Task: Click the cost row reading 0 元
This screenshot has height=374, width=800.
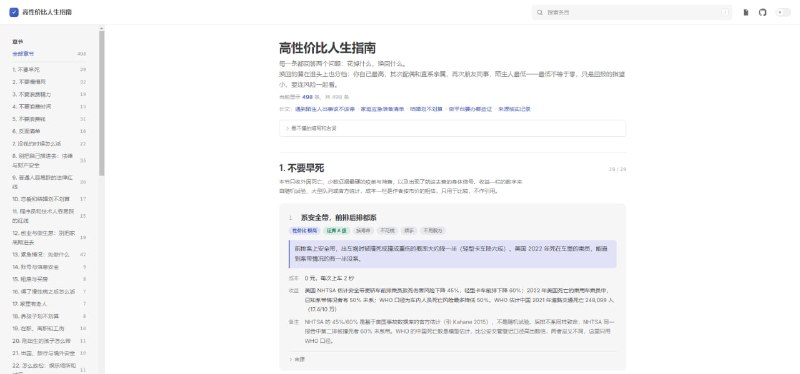Action: pyautogui.click(x=453, y=278)
